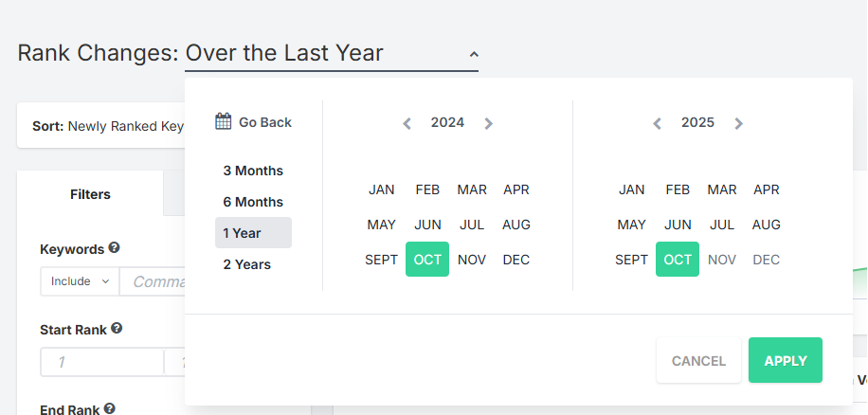Collapse the Rank Changes date range dropdown
This screenshot has width=868, height=415.
[474, 54]
